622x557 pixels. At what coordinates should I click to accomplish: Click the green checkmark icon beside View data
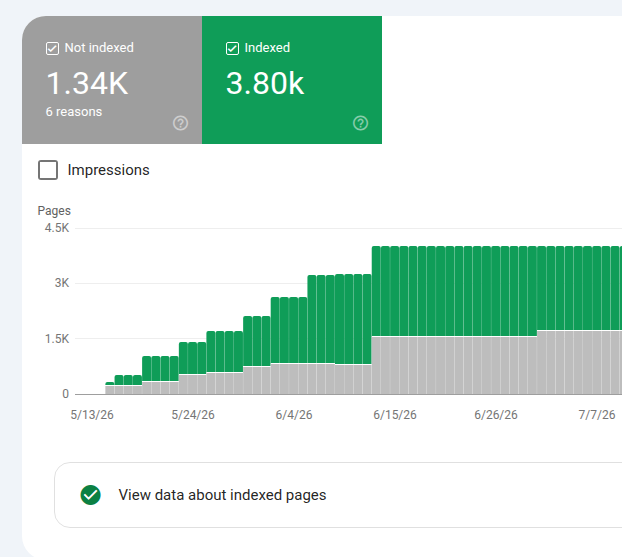(x=90, y=495)
